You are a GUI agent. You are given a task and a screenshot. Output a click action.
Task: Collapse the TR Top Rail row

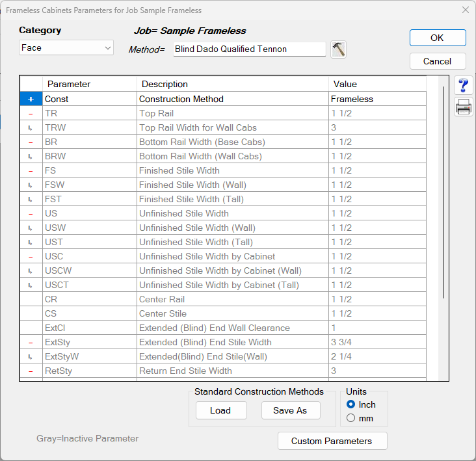click(x=31, y=114)
